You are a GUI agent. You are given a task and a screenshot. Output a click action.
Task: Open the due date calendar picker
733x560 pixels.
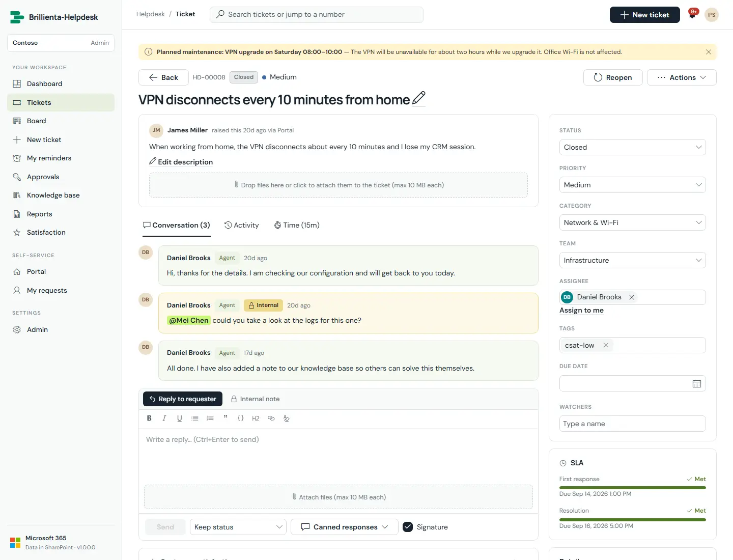click(697, 384)
